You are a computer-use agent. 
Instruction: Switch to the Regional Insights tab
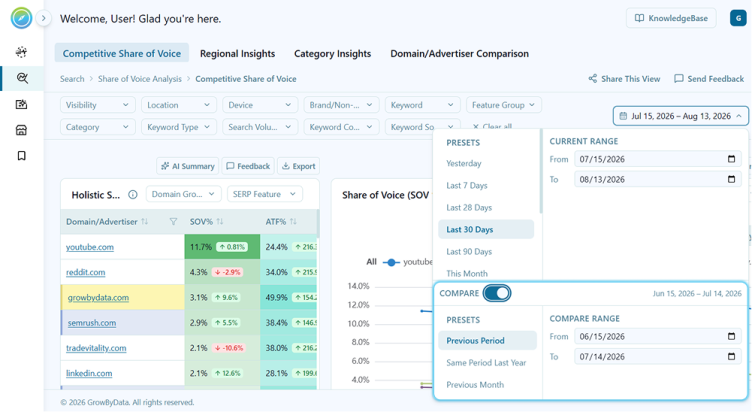tap(237, 54)
